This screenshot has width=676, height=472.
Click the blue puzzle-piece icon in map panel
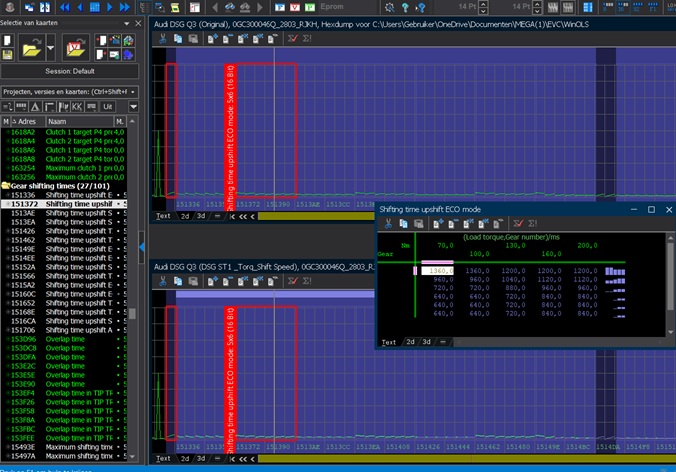click(128, 54)
